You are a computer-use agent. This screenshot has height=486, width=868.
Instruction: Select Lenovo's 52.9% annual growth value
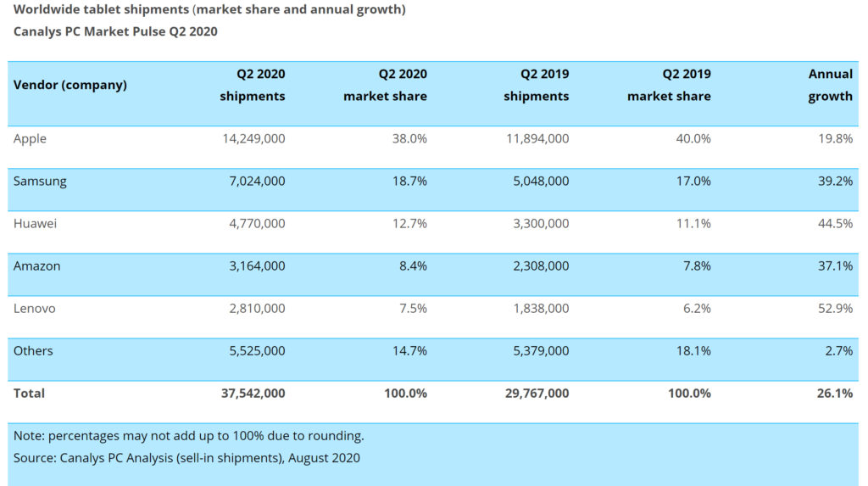[x=835, y=308]
